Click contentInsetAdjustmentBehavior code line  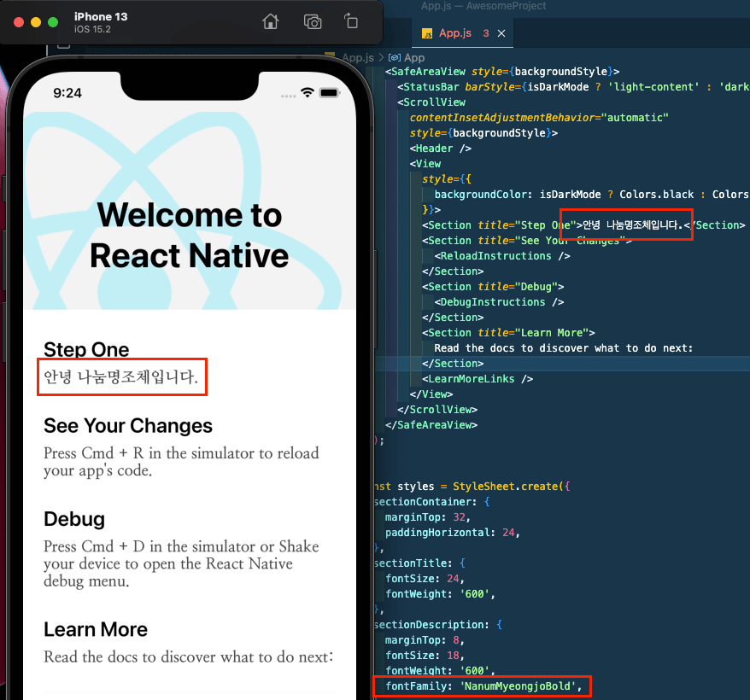tap(539, 118)
